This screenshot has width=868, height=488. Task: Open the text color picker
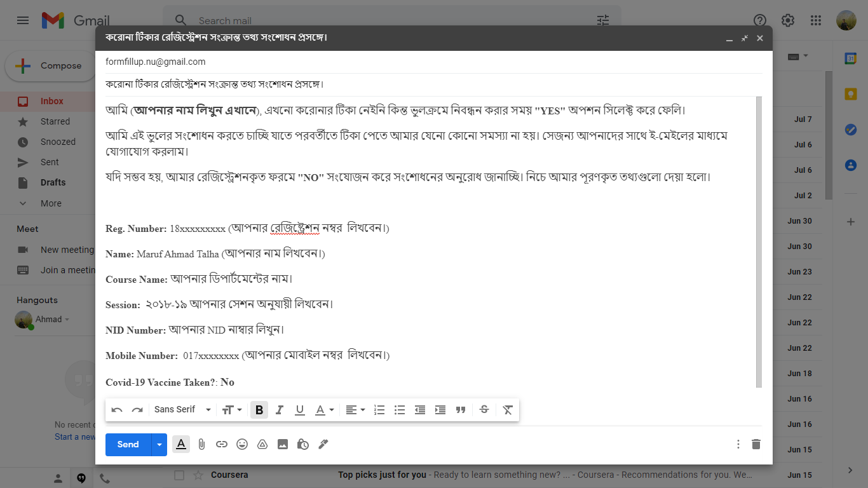coord(325,410)
